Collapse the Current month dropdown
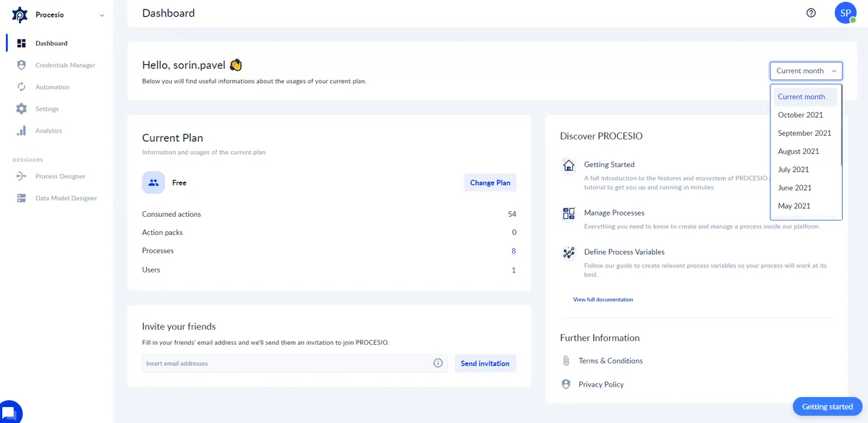This screenshot has height=423, width=868. click(x=806, y=71)
